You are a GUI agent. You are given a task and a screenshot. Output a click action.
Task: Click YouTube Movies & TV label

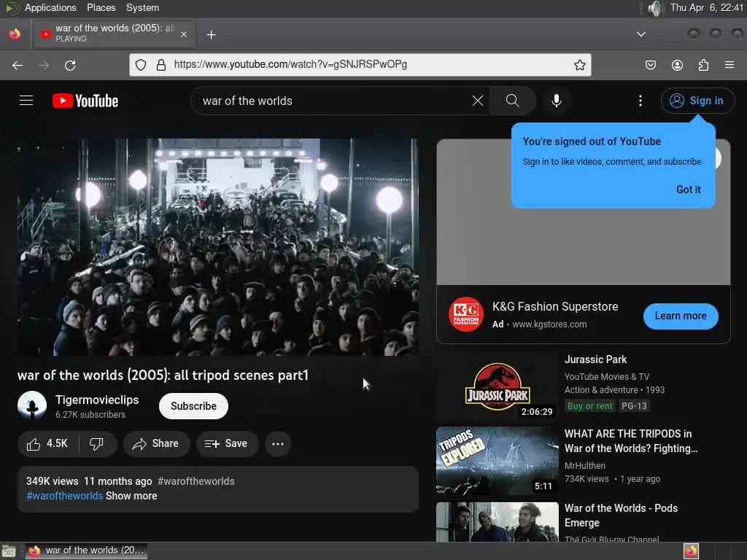[606, 377]
